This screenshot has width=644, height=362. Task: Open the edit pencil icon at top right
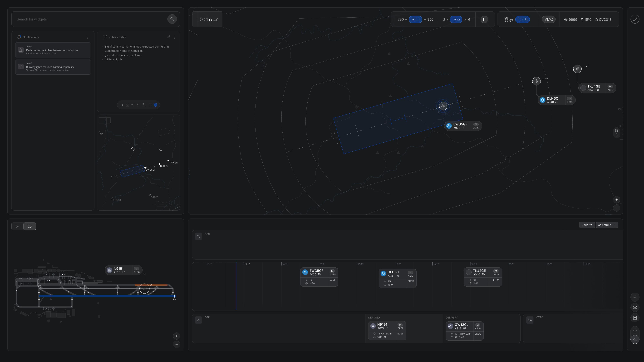coord(635,19)
